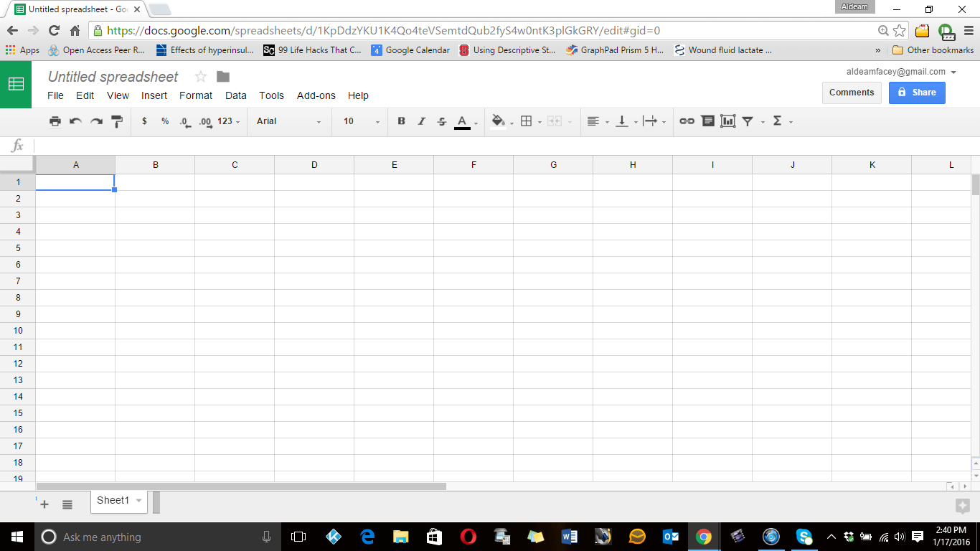Click the insert chart icon

pos(728,121)
